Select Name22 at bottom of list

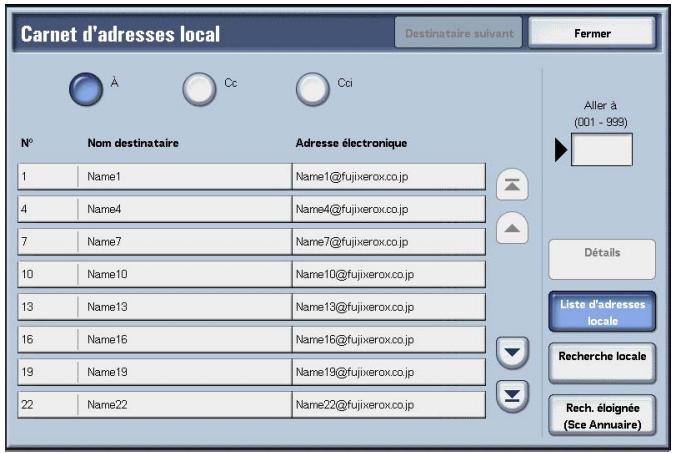(251, 405)
